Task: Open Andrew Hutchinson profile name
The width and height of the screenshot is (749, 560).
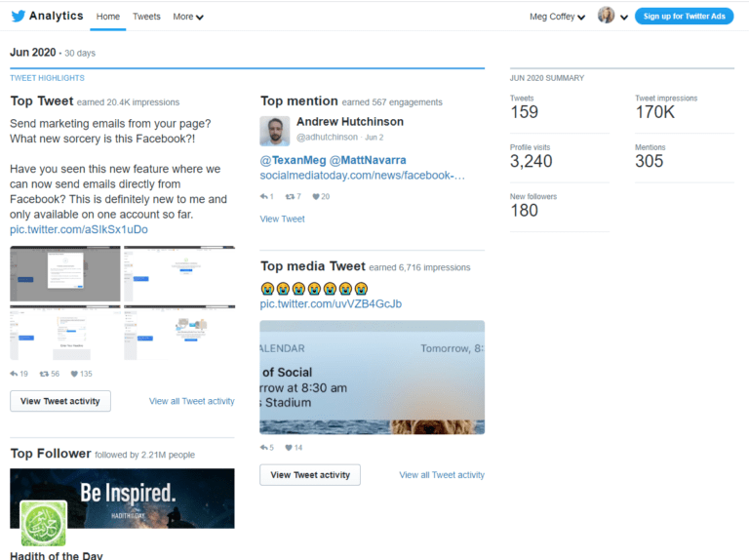Action: coord(350,122)
